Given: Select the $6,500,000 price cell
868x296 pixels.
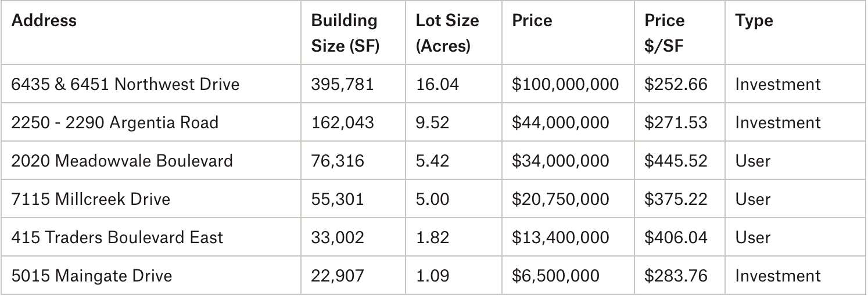Looking at the screenshot, I should (555, 276).
